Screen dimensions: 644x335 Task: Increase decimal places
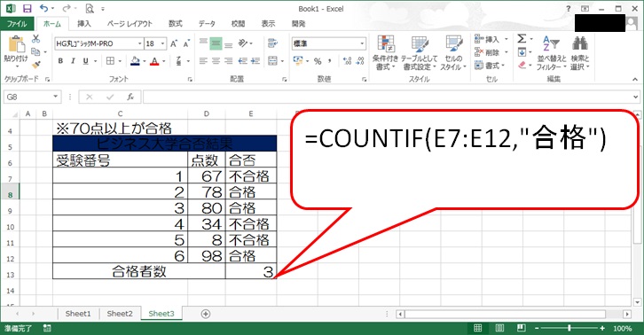348,61
